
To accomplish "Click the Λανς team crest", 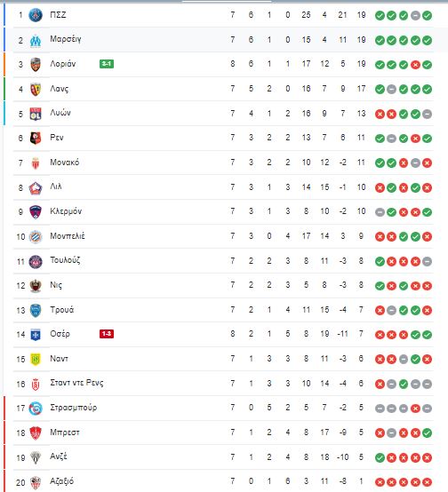I will 36,89.
